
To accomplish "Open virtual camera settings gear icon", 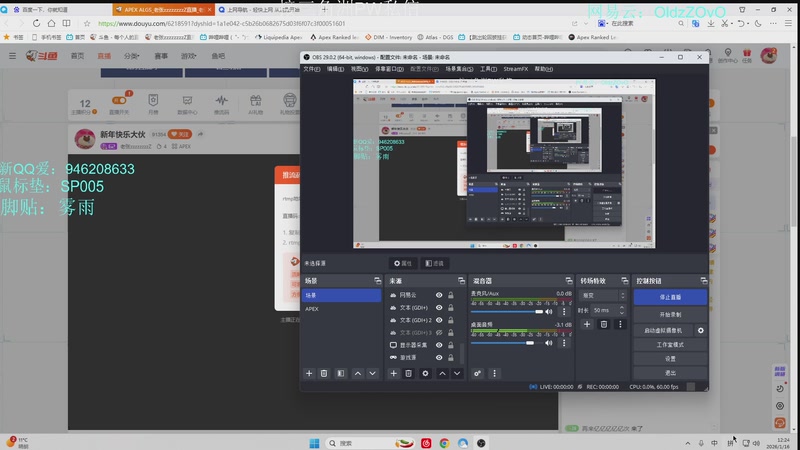I will tap(701, 331).
